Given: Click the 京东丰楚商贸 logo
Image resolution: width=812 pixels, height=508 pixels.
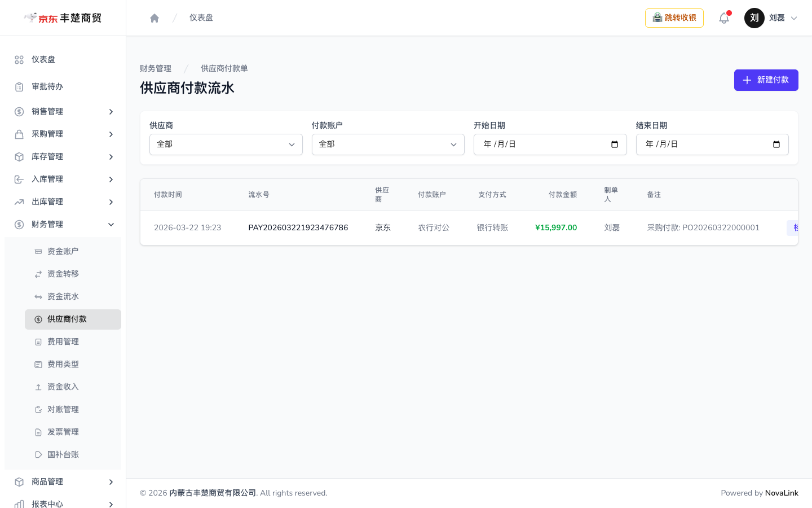Looking at the screenshot, I should 63,18.
